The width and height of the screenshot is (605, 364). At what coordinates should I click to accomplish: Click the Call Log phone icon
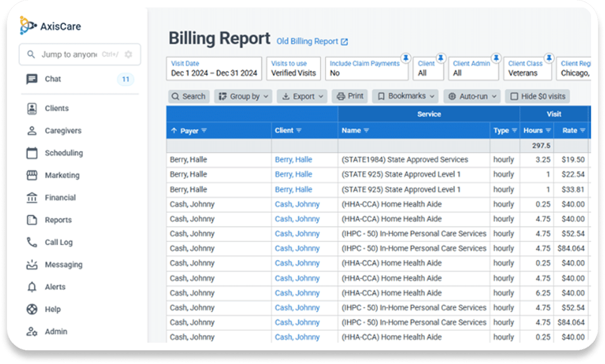31,242
